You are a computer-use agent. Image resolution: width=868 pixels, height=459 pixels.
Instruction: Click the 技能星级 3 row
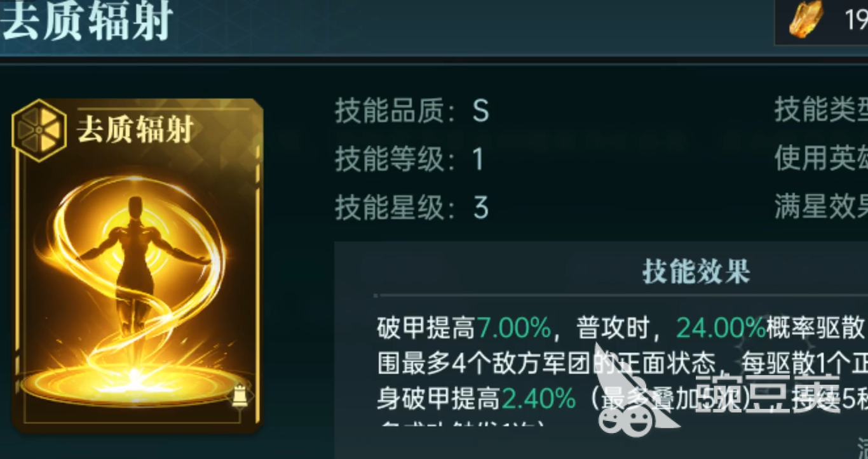tap(412, 207)
